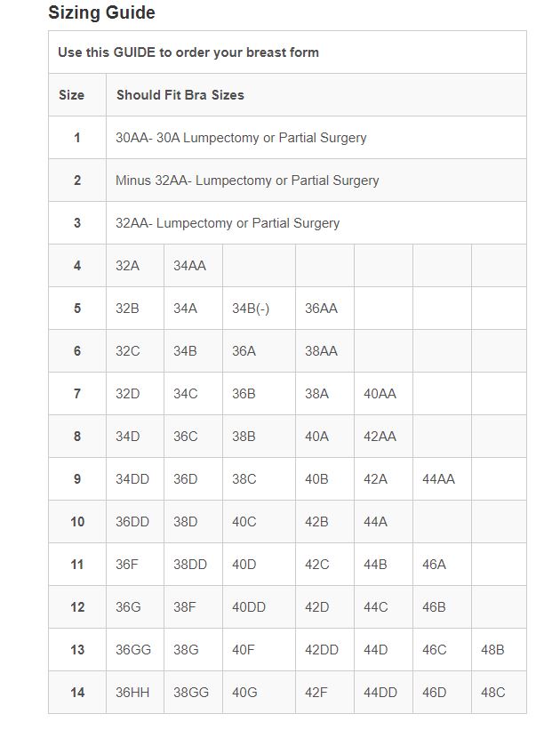Select the 48B cell

[x=492, y=650]
